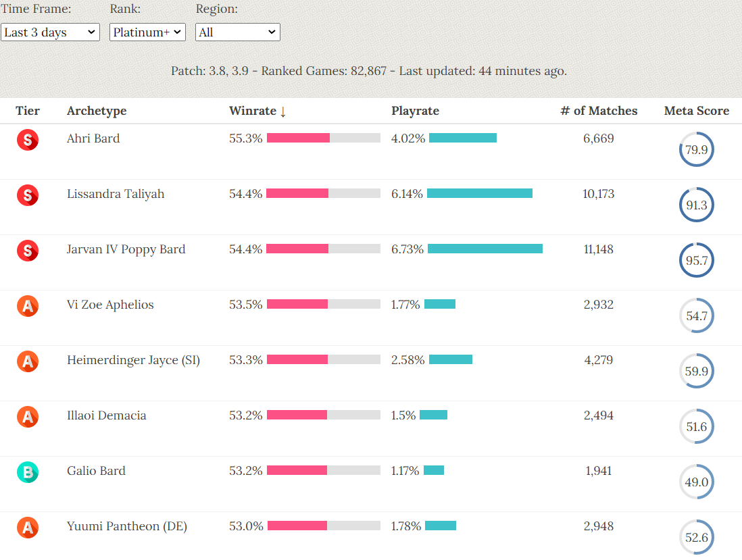Sort by Playrate column header

pos(415,111)
